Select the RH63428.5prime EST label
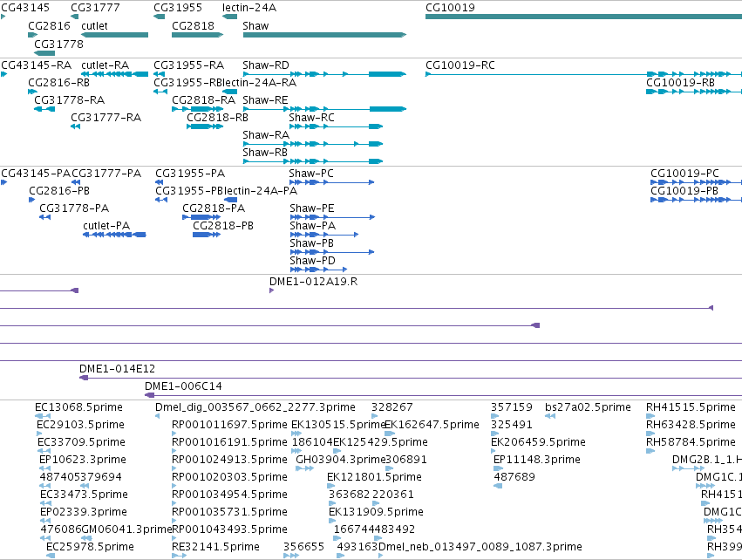Viewport: 742px width, 560px height. 691,425
